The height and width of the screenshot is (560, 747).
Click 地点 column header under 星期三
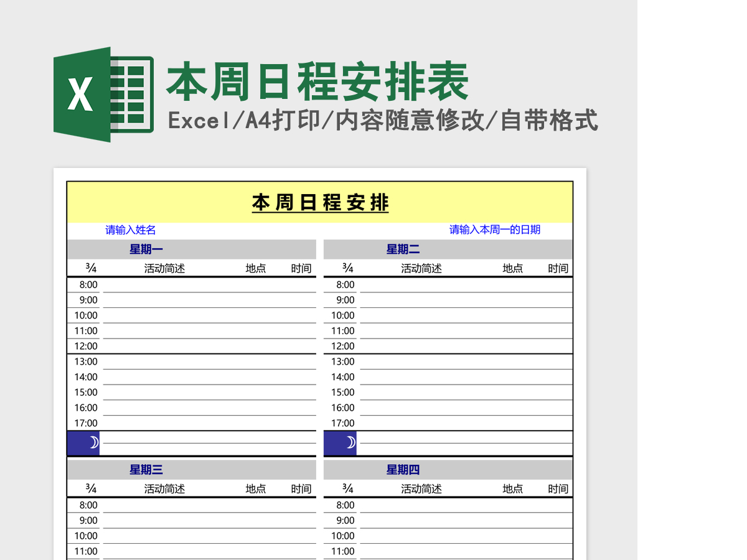(x=256, y=489)
